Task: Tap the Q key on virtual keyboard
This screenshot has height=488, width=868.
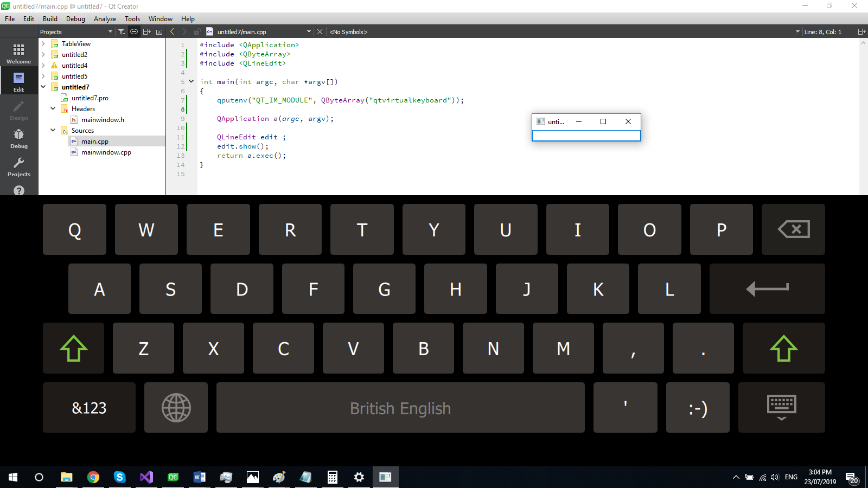Action: click(x=74, y=229)
